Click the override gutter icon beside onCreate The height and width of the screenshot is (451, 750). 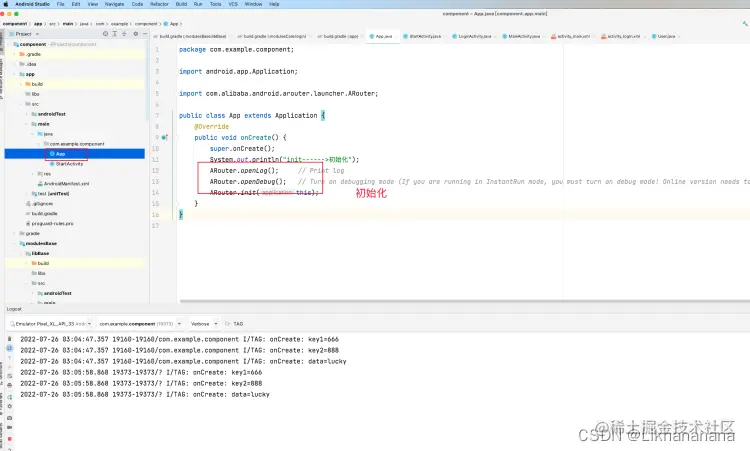point(165,138)
